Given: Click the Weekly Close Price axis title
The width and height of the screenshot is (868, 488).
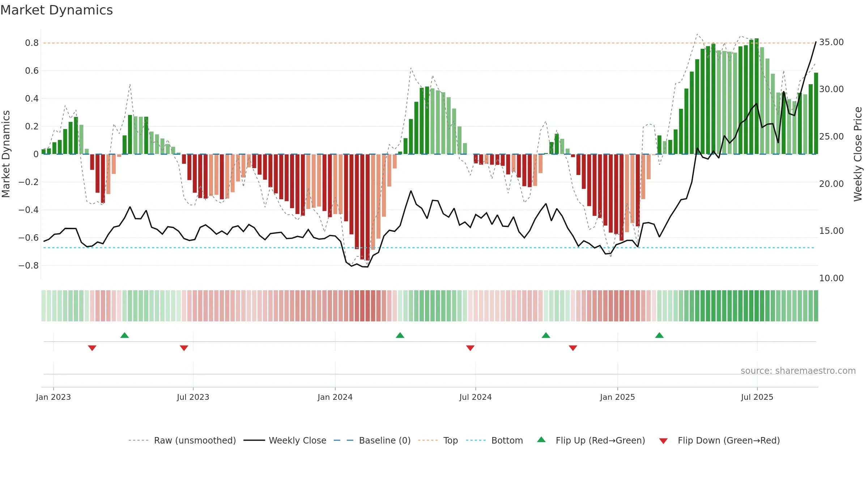Looking at the screenshot, I should pos(858,154).
